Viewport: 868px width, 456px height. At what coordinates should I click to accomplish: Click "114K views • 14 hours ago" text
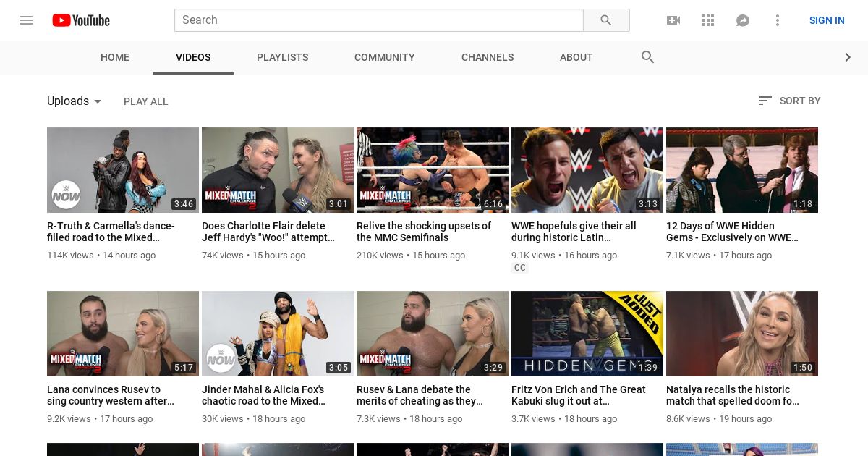tap(101, 256)
